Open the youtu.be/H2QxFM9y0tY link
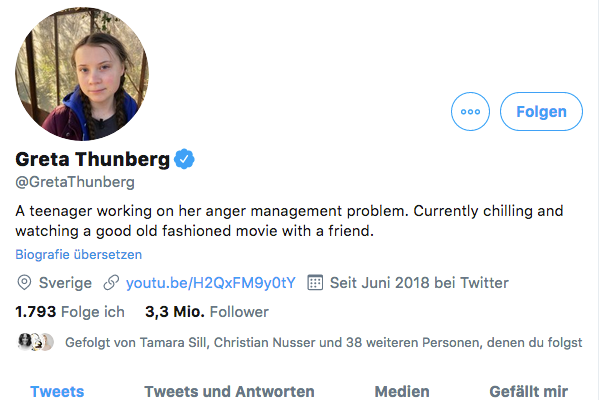 click(210, 283)
